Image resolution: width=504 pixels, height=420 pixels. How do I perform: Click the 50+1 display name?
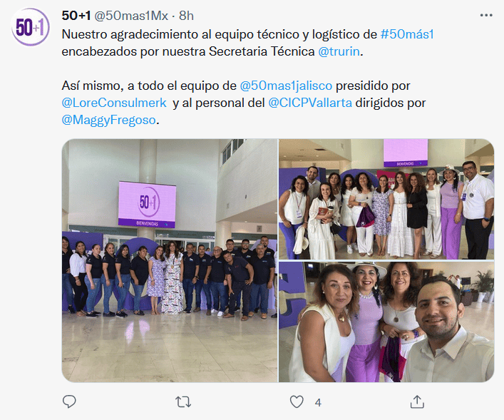76,16
